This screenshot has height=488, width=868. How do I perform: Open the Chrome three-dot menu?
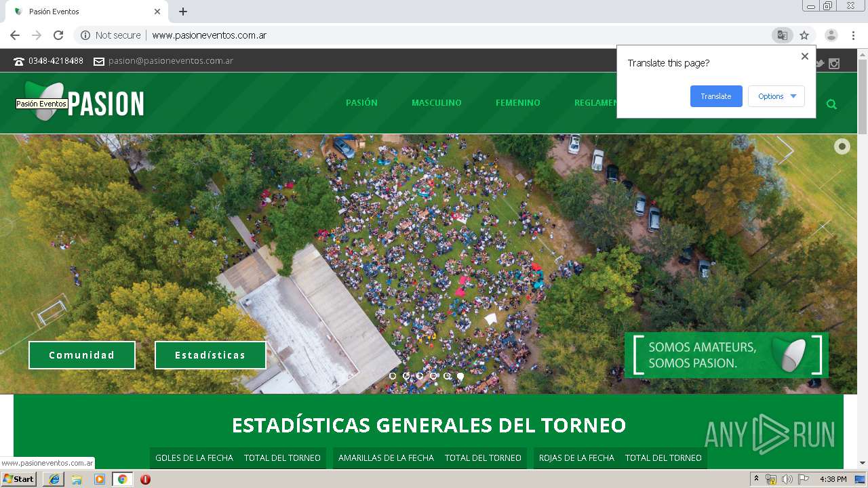pos(854,35)
